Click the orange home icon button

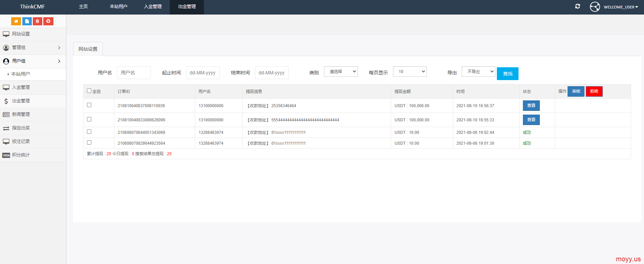[x=16, y=21]
